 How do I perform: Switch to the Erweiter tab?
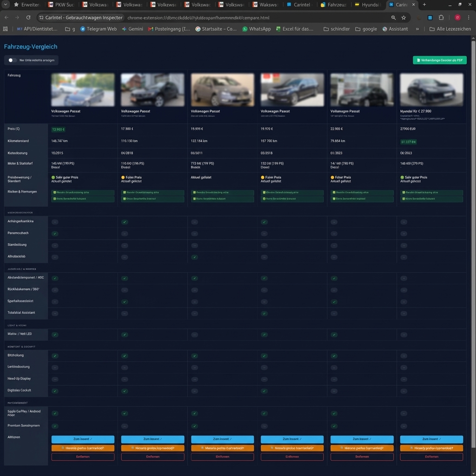point(26,5)
